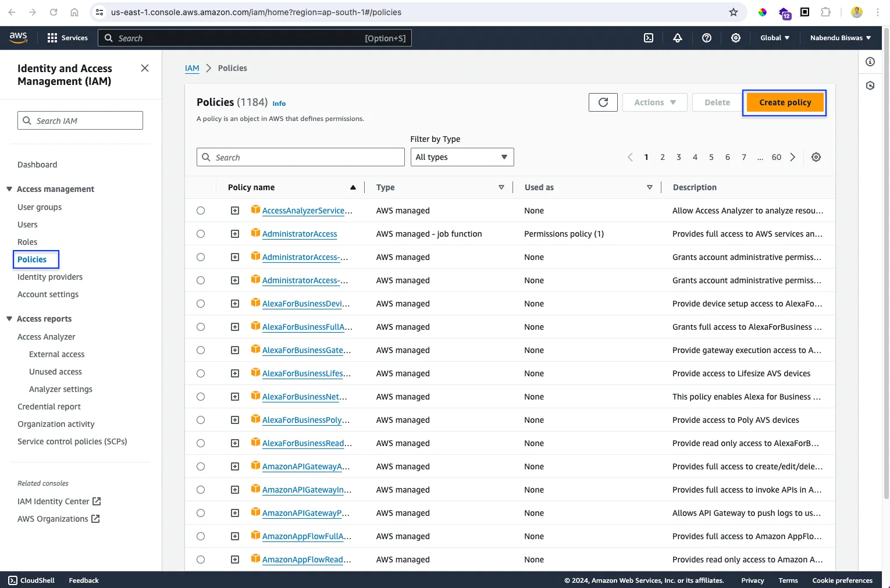Select radio for AmazonAPIGatewayIn policy
The width and height of the screenshot is (890, 588).
(201, 490)
